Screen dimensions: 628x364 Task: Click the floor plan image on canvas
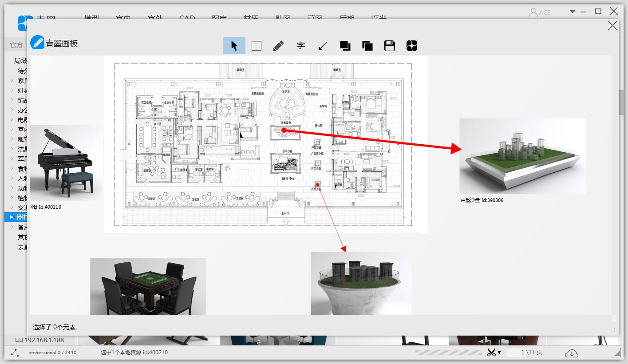266,144
